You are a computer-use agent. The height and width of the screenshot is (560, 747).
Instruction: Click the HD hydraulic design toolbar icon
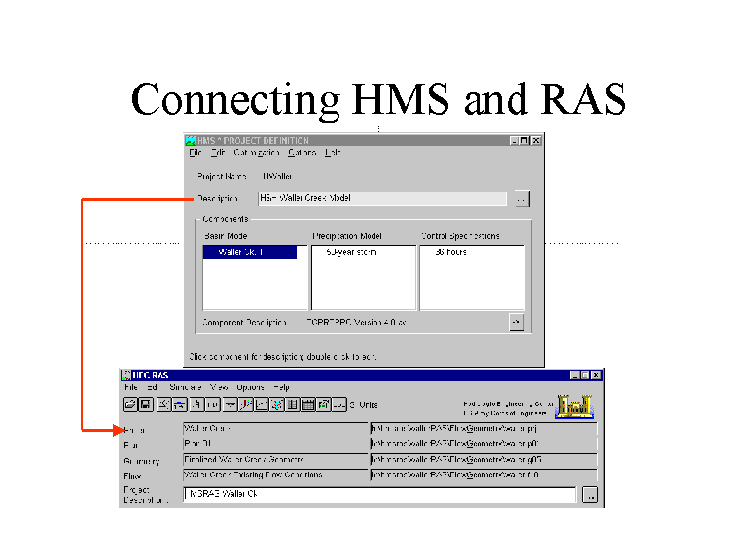212,404
